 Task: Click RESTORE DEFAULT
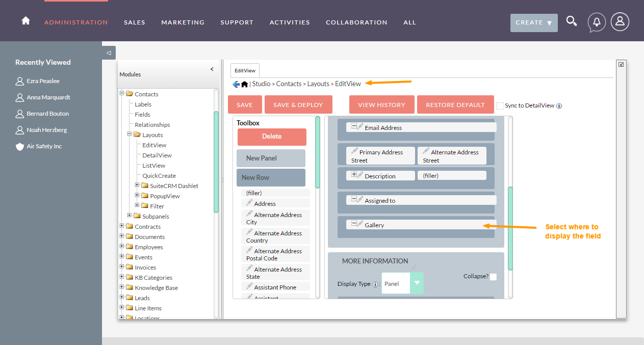coord(455,104)
